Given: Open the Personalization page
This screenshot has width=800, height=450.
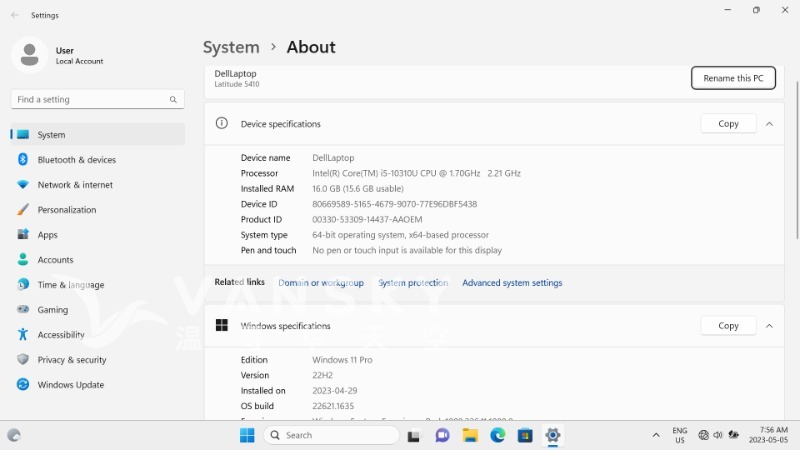Looking at the screenshot, I should pos(66,210).
